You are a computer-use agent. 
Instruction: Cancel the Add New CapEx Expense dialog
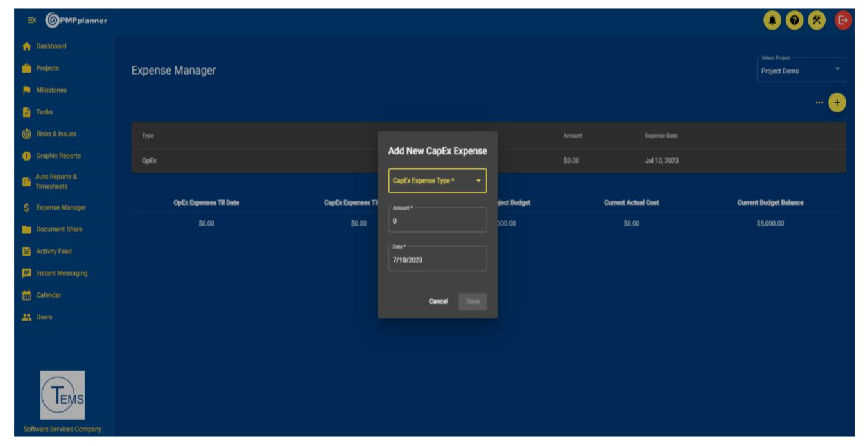[x=438, y=301]
